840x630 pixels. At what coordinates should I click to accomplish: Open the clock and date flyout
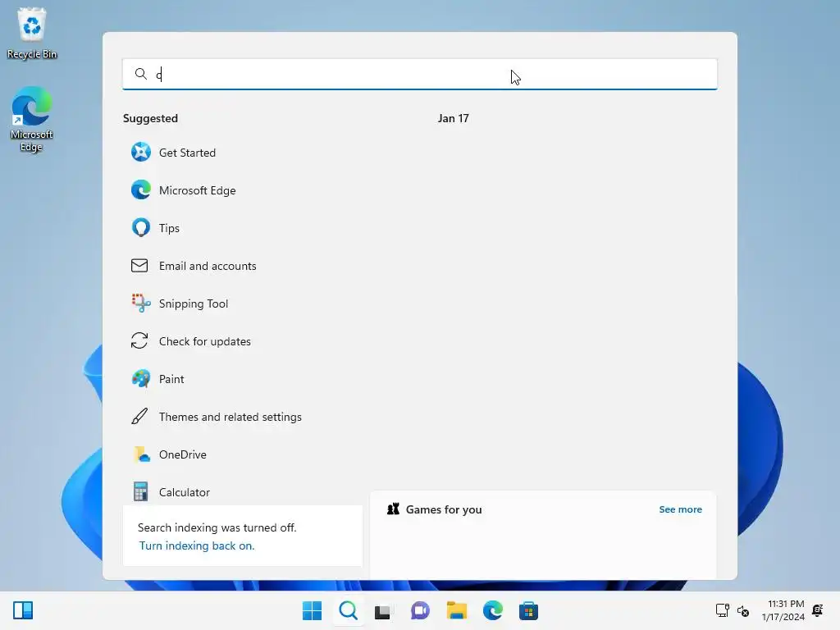pos(783,610)
